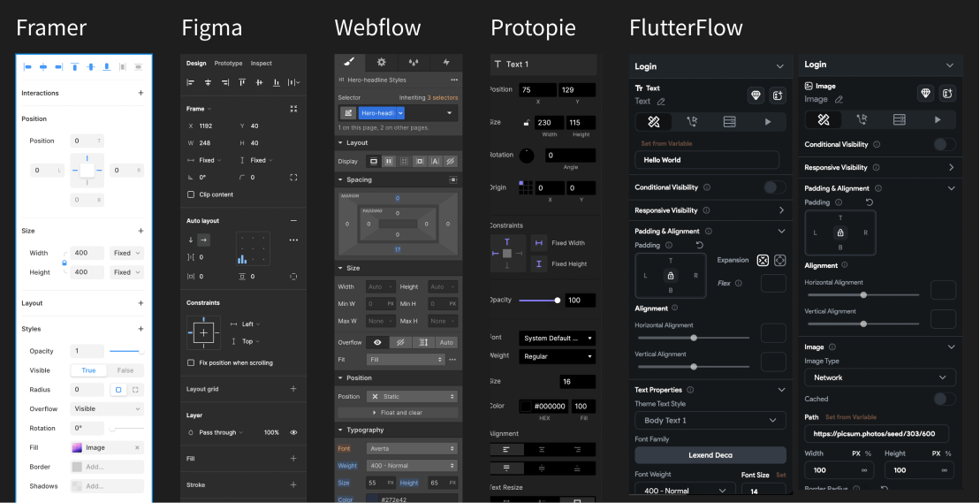
Task: Switch to Figma Inspect tab
Action: 262,64
